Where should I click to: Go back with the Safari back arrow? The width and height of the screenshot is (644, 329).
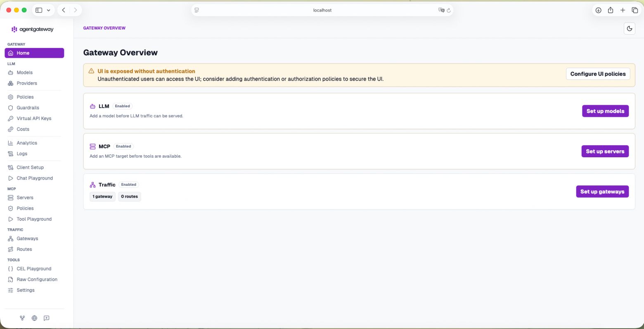coord(64,10)
